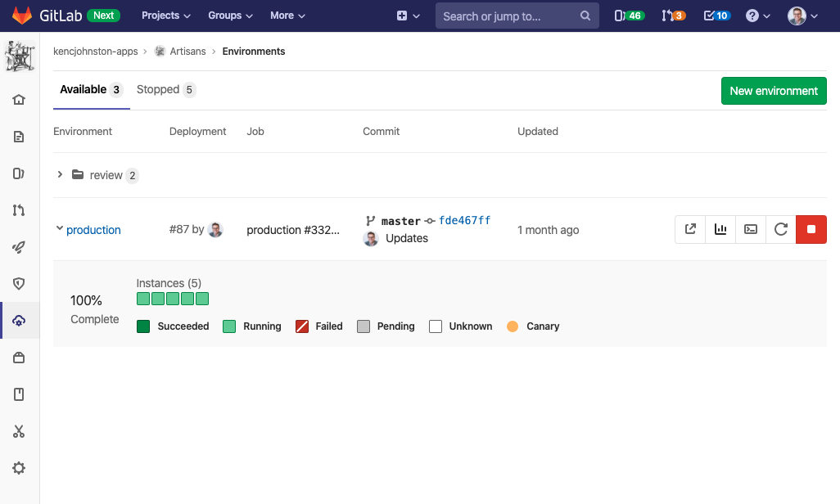
Task: Click the '1 month ago' updated time
Action: [548, 230]
